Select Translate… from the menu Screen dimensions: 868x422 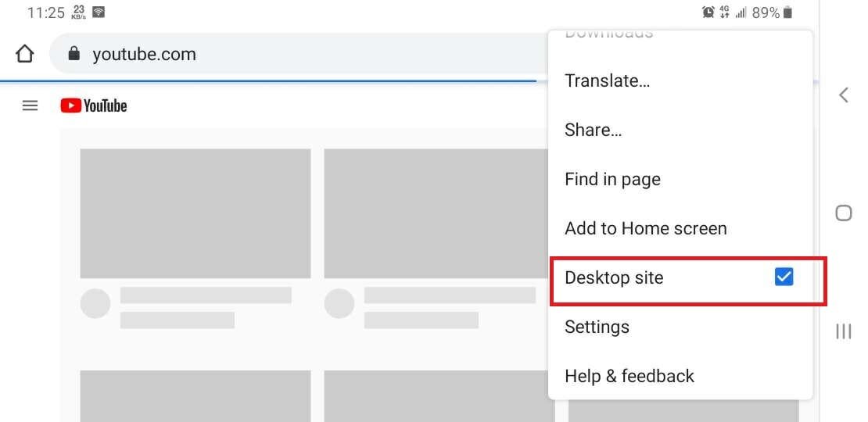pos(607,80)
